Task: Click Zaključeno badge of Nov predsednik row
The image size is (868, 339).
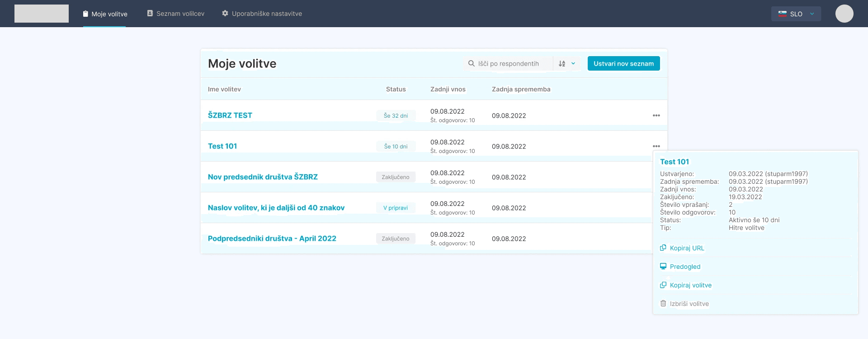Action: pyautogui.click(x=396, y=177)
